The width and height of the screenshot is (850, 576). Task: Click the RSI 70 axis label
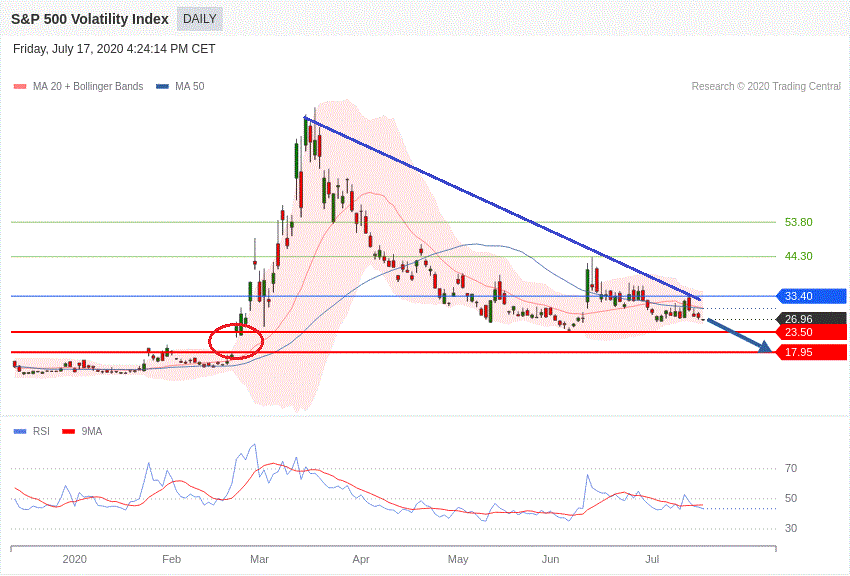tap(791, 468)
